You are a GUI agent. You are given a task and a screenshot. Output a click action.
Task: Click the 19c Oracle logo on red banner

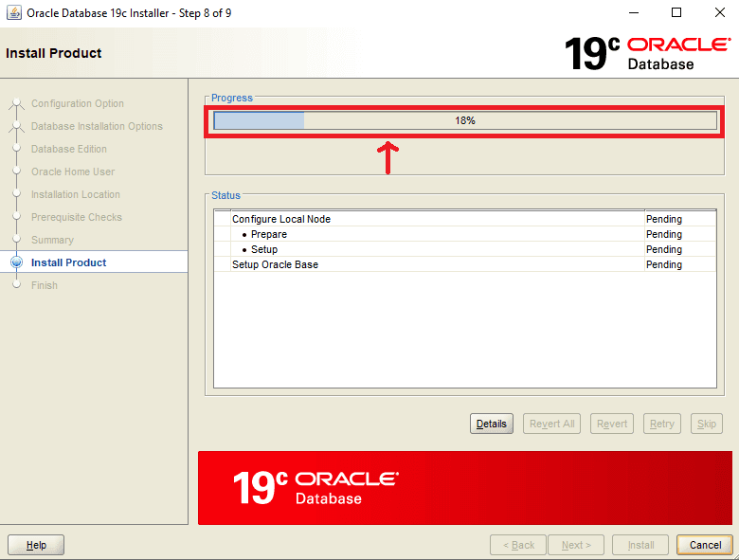coord(315,487)
